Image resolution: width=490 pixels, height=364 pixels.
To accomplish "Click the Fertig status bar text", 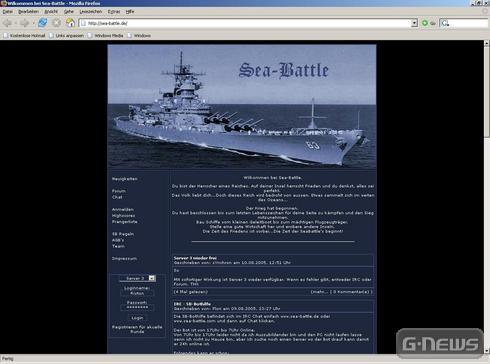I will [x=7, y=359].
